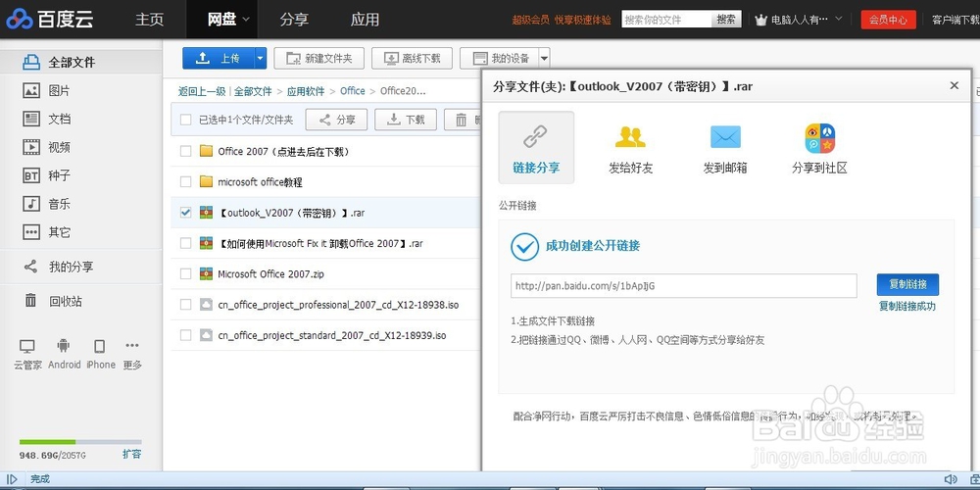The image size is (980, 490).
Task: Select the 发给好友 friends option
Action: pyautogui.click(x=630, y=149)
